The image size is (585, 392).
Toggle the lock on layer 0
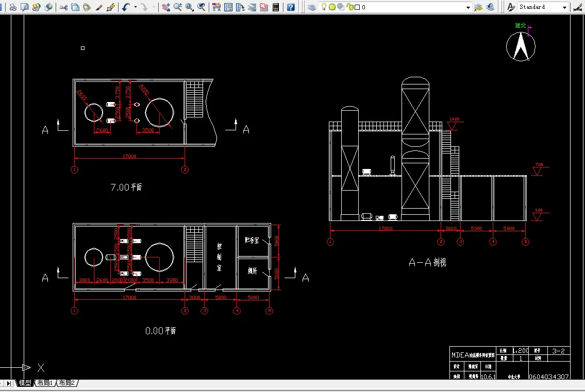click(x=349, y=7)
